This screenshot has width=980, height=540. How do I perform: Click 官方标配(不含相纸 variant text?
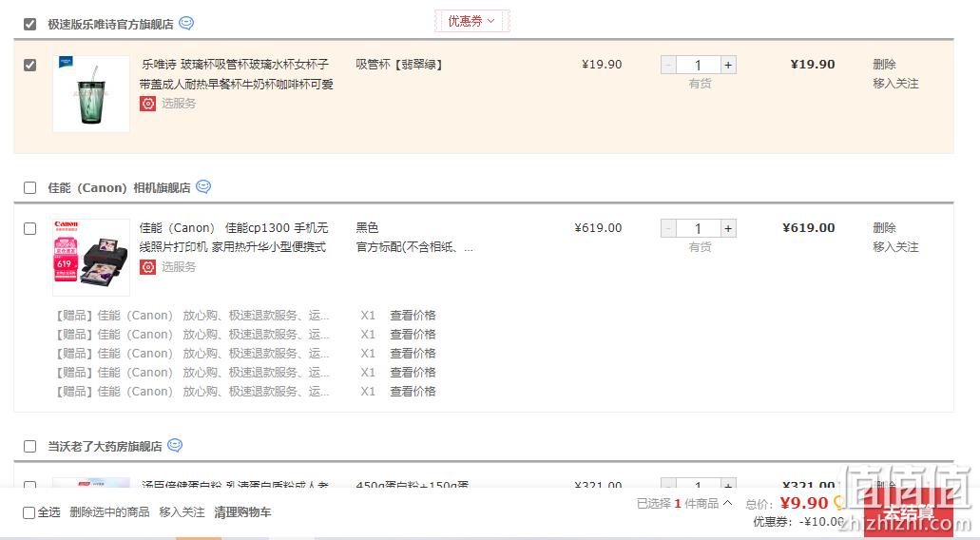414,247
